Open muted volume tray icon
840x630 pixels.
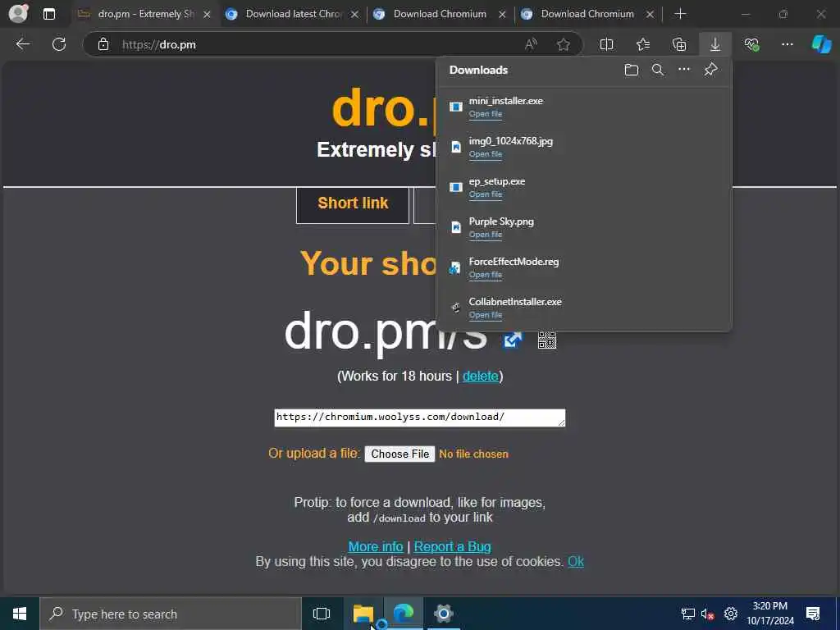[707, 614]
